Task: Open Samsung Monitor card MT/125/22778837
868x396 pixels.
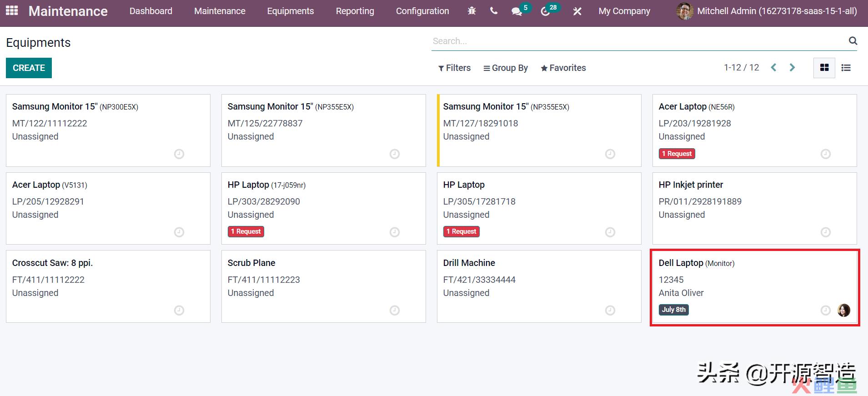Action: point(324,130)
